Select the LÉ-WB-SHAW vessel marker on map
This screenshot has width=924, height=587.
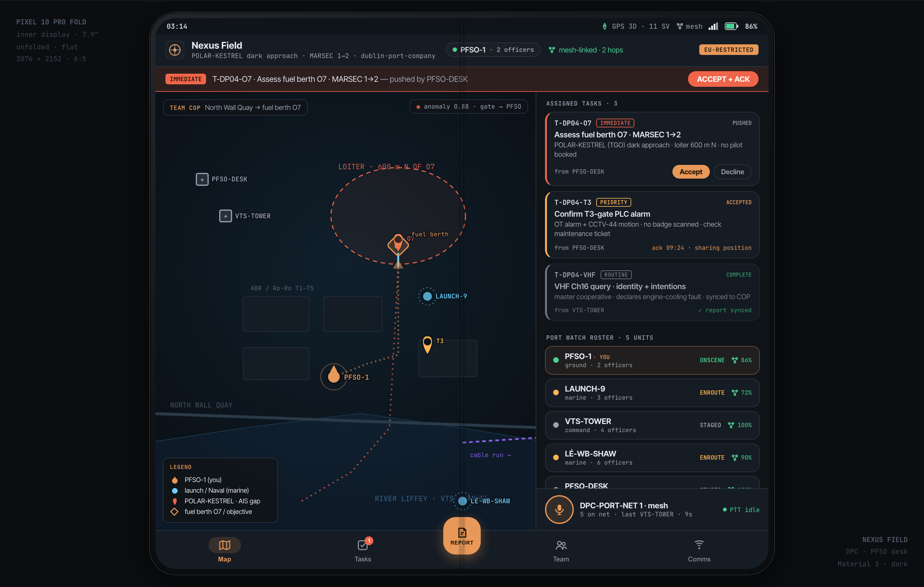click(462, 501)
